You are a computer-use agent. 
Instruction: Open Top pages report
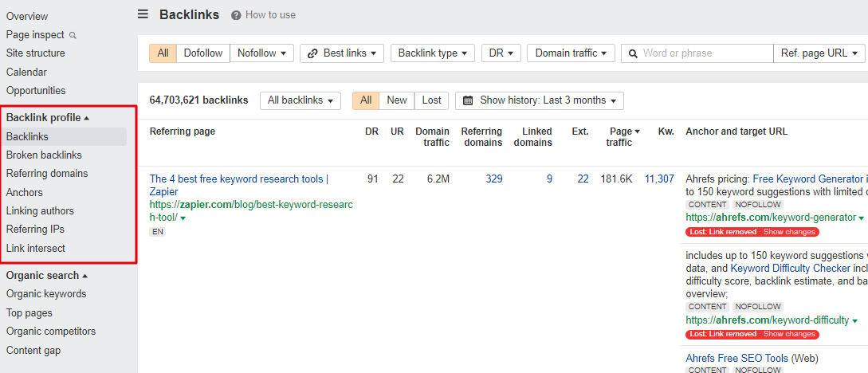click(29, 312)
